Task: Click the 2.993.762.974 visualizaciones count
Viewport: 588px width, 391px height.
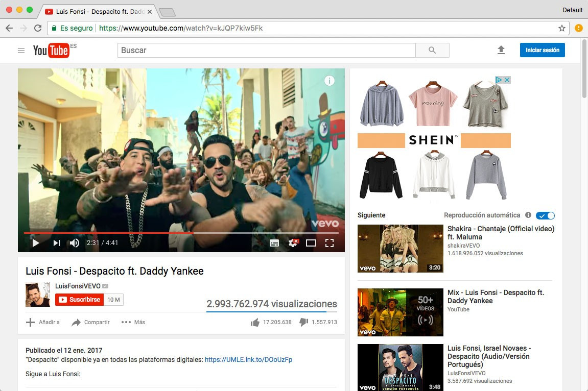Action: (x=272, y=304)
